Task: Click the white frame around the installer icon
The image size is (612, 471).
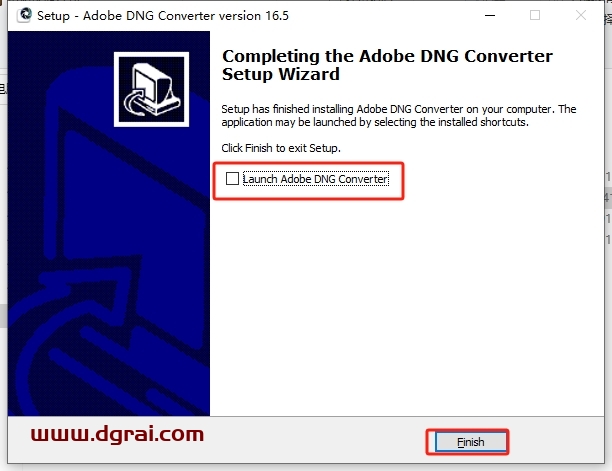Action: [x=151, y=54]
